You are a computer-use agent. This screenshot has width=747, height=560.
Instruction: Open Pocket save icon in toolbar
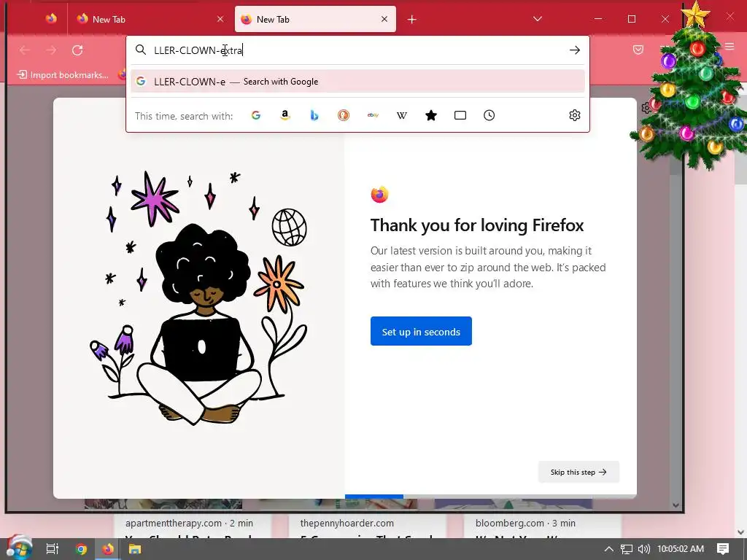(x=638, y=50)
